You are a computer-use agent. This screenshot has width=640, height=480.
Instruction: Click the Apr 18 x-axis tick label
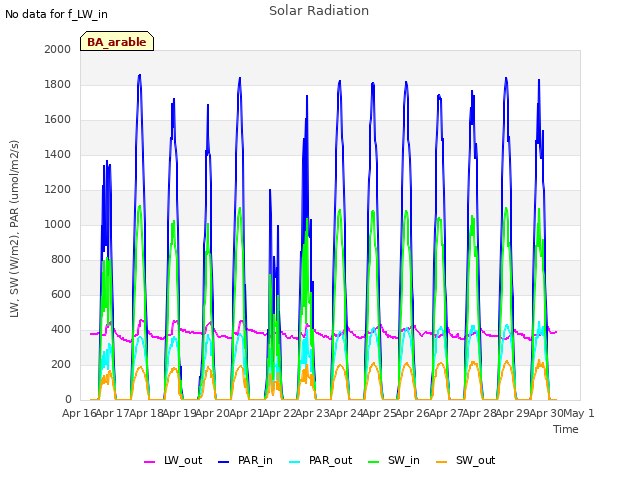click(x=146, y=413)
